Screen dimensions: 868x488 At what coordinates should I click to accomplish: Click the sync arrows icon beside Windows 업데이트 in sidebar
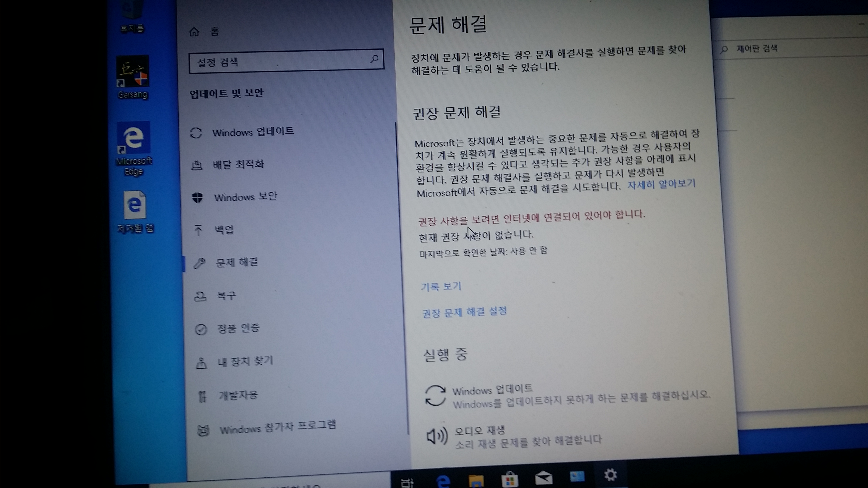pos(196,133)
